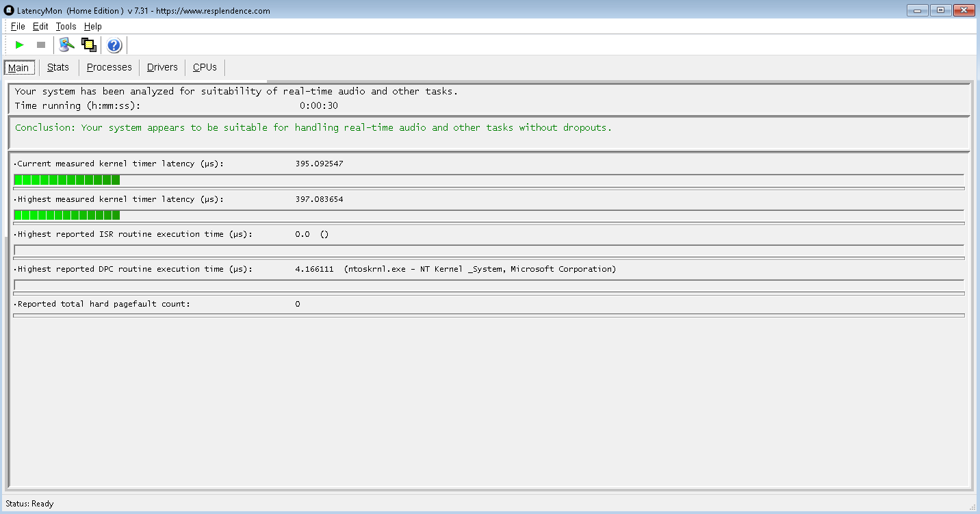The height and width of the screenshot is (514, 980).
Task: Start monitoring with the green play button
Action: 20,45
